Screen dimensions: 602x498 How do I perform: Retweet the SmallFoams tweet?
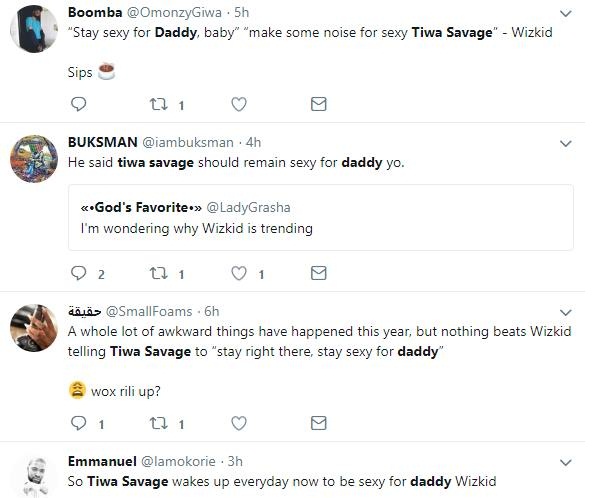pyautogui.click(x=158, y=424)
